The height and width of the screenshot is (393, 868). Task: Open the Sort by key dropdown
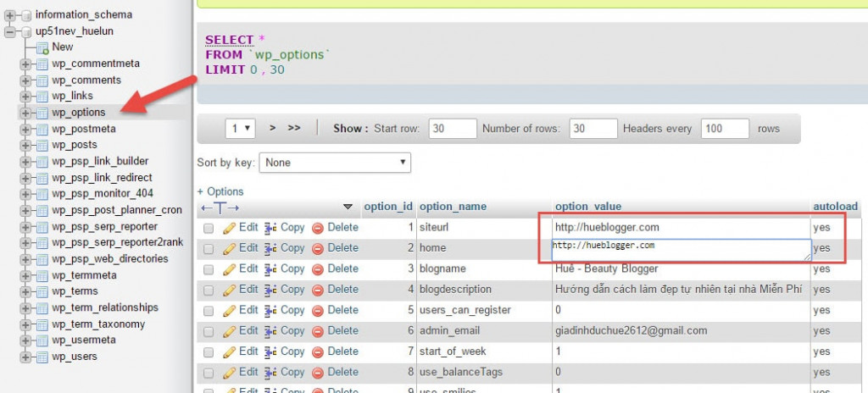[335, 163]
